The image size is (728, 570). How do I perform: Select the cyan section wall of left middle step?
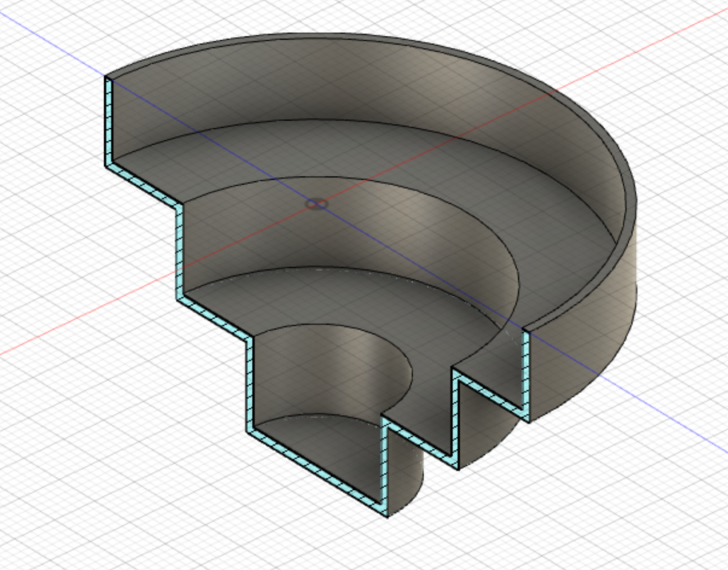pos(180,249)
